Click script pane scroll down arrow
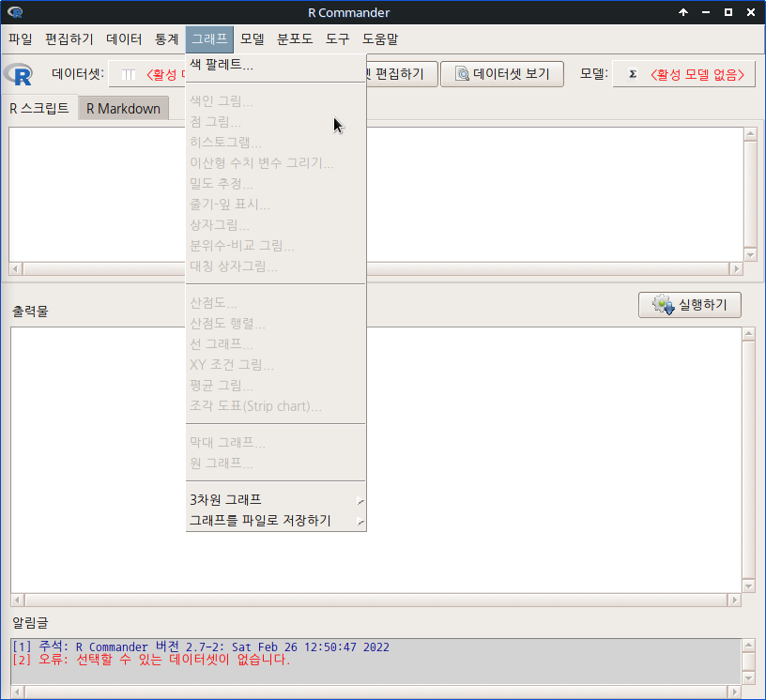This screenshot has width=766, height=700. pos(750,254)
